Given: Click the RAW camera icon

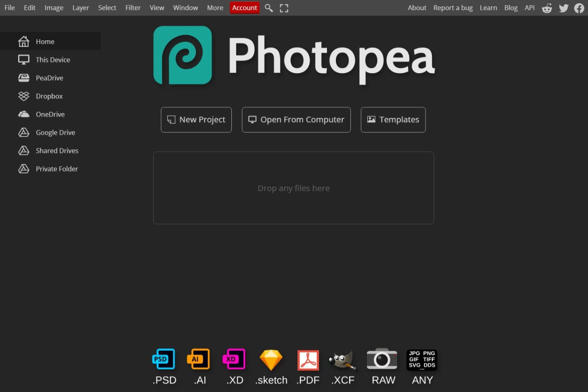Looking at the screenshot, I should tap(382, 359).
